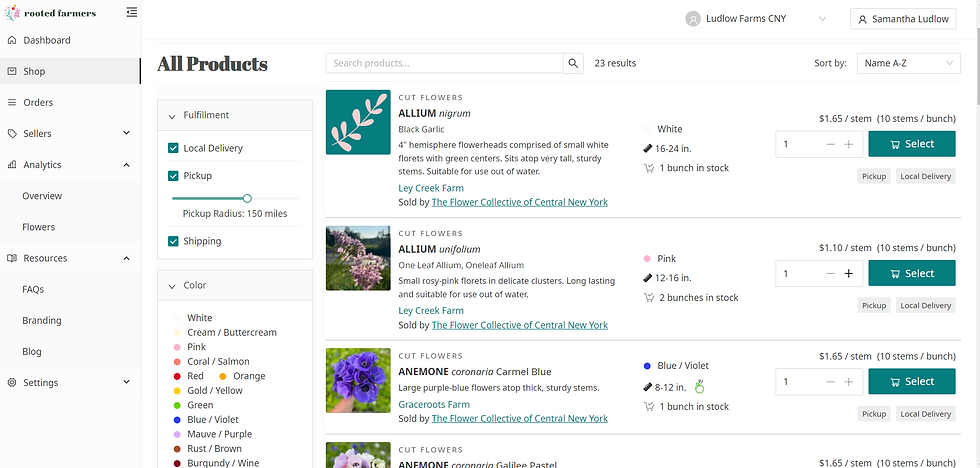This screenshot has height=468, width=980.
Task: Collapse the Color filter section
Action: [172, 286]
